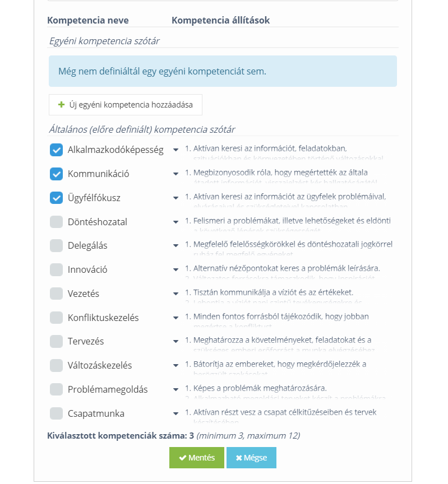
Task: Open the Vezetés statements dropdown arrow
Action: (175, 294)
